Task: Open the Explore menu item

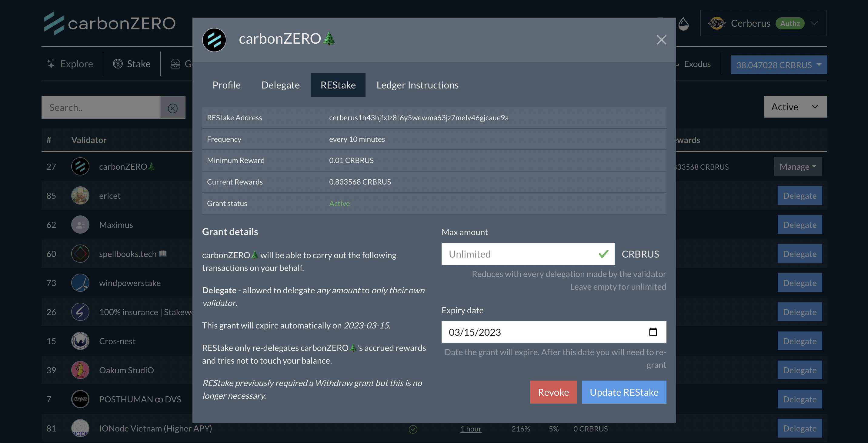Action: point(70,64)
